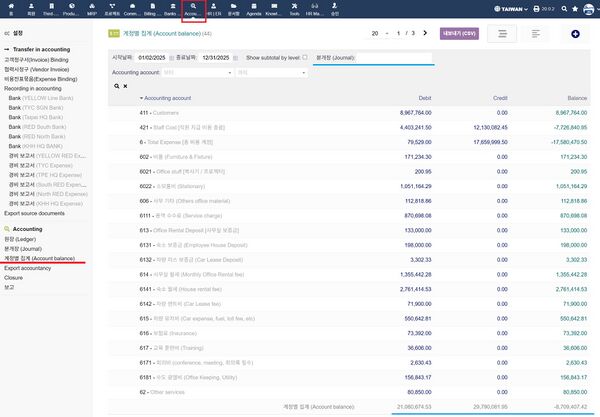Open the Banks module icon
Viewport: 600px width, 417px height.
(x=170, y=11)
